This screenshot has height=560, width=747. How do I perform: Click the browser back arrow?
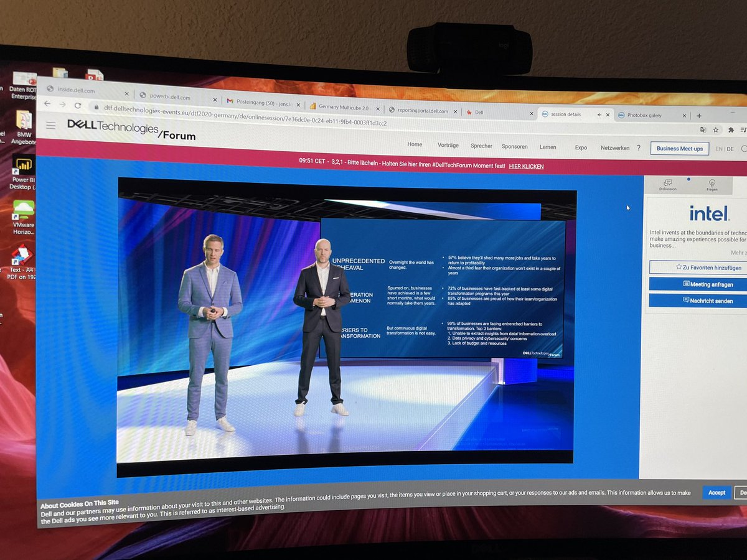pos(48,105)
